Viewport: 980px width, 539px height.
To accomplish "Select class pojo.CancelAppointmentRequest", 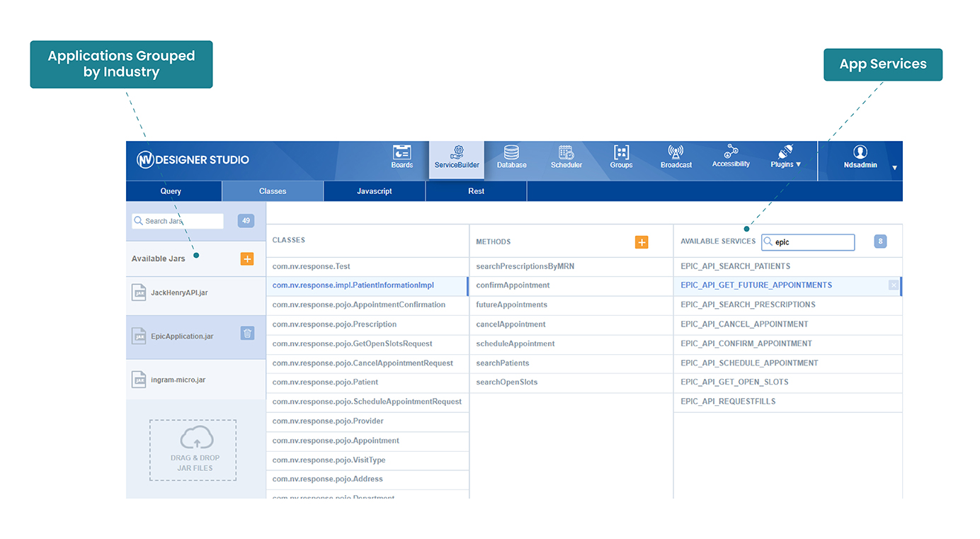I will pos(367,363).
